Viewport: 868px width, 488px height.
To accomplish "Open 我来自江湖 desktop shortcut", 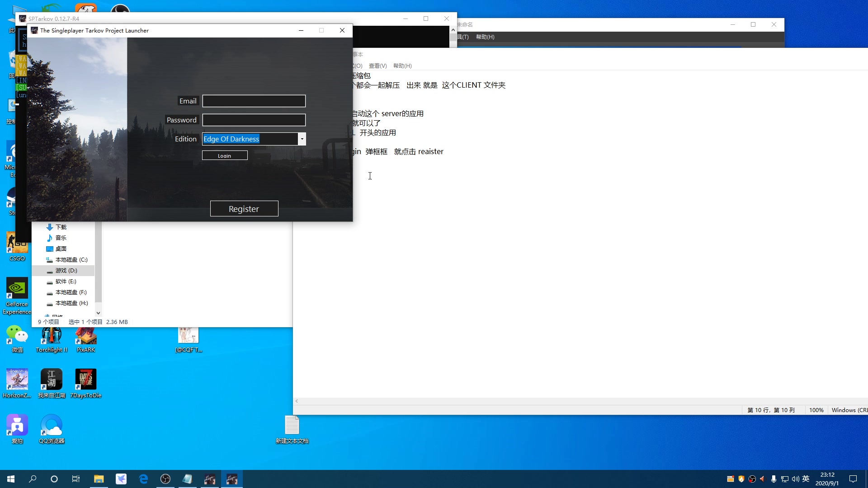I will [x=52, y=383].
